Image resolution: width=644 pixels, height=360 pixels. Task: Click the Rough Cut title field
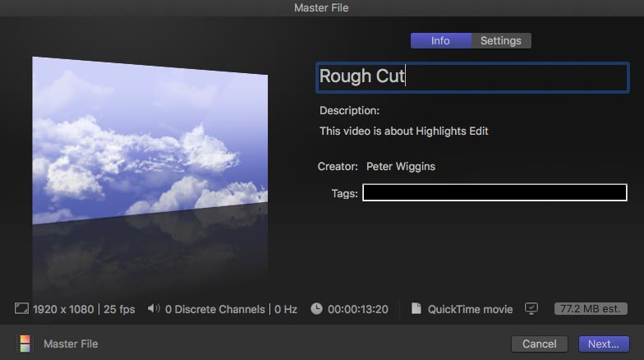[472, 77]
